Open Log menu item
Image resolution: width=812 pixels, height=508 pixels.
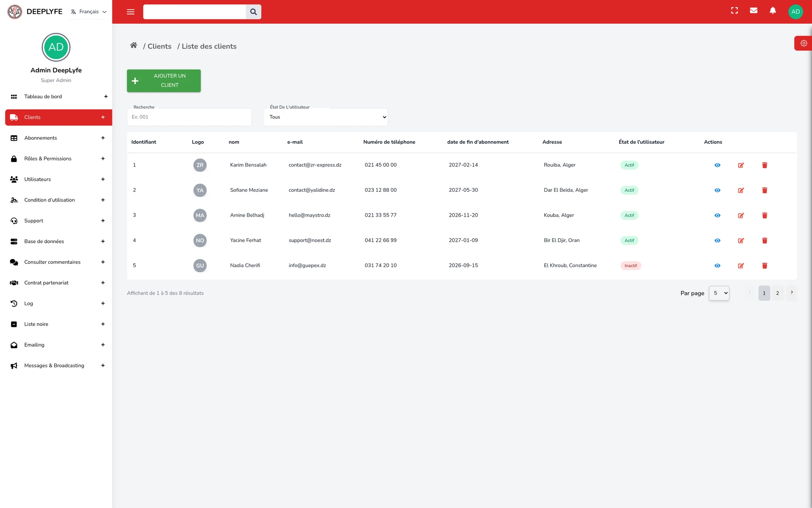(58, 304)
